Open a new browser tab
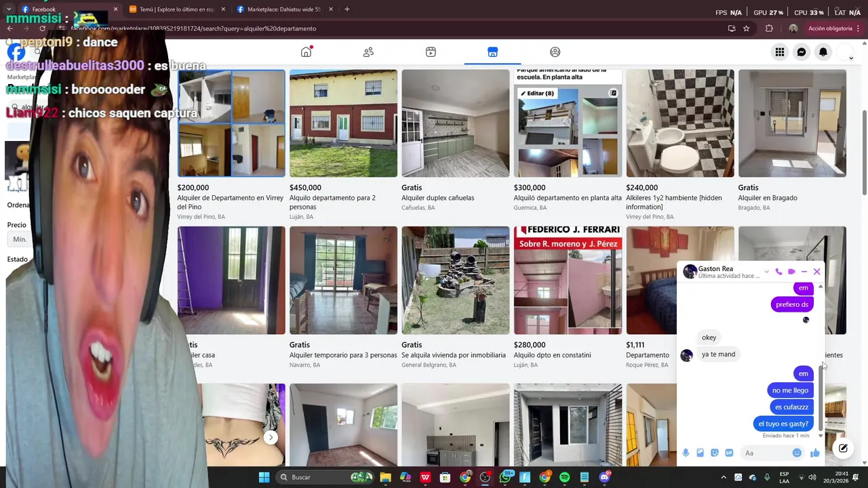868x488 pixels. [x=347, y=9]
